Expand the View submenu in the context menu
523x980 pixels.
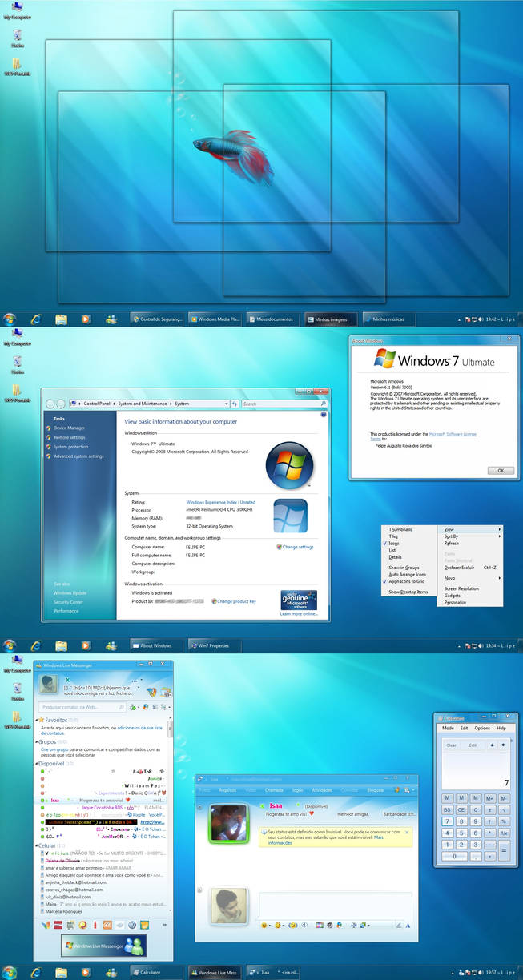click(471, 529)
